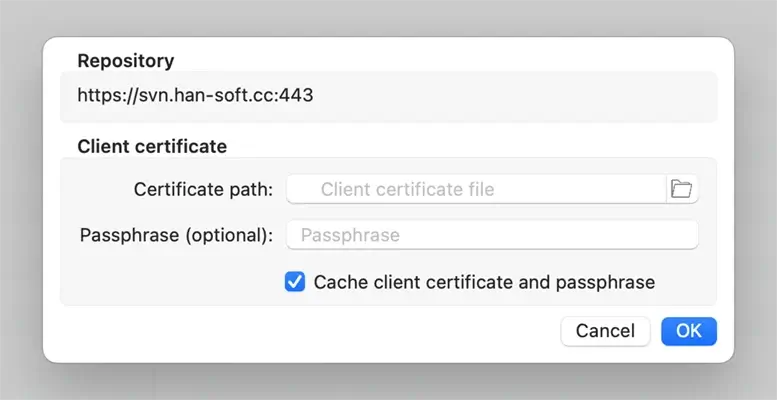The height and width of the screenshot is (400, 777).
Task: Cancel the client certificate dialog
Action: [x=605, y=331]
